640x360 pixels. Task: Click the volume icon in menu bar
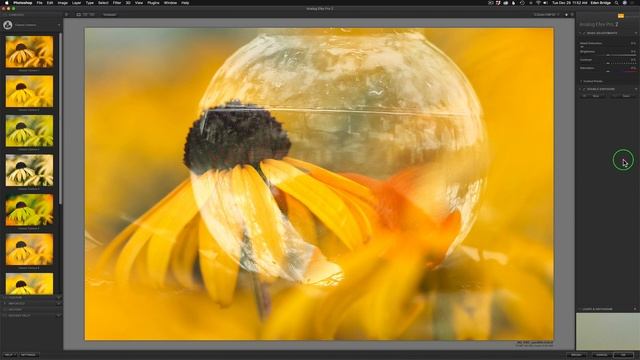545,3
